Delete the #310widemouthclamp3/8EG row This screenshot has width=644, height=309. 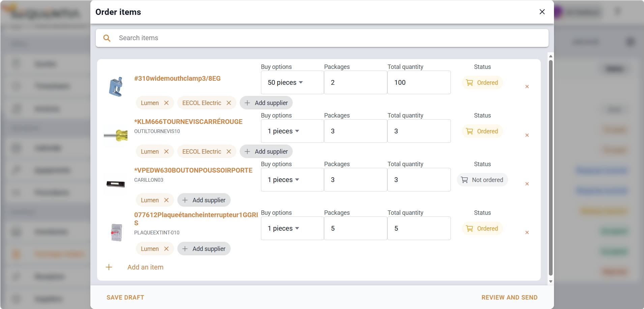click(x=527, y=87)
